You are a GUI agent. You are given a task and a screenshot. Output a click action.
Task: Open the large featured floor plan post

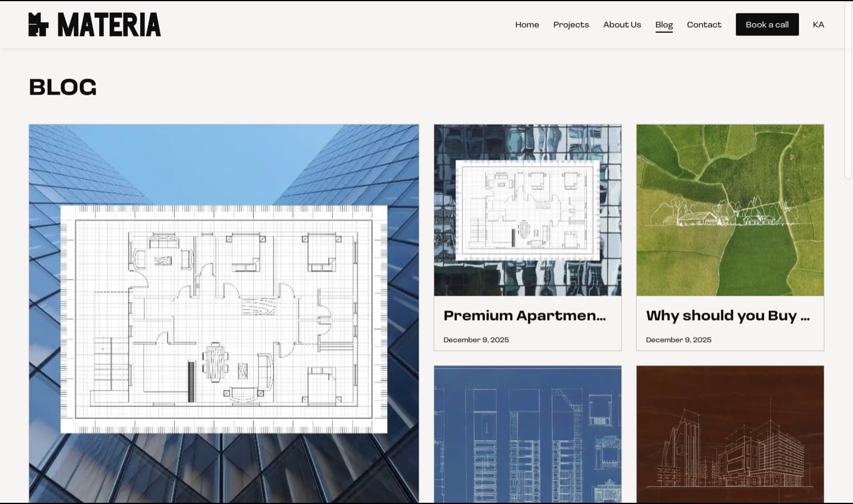[x=224, y=313]
